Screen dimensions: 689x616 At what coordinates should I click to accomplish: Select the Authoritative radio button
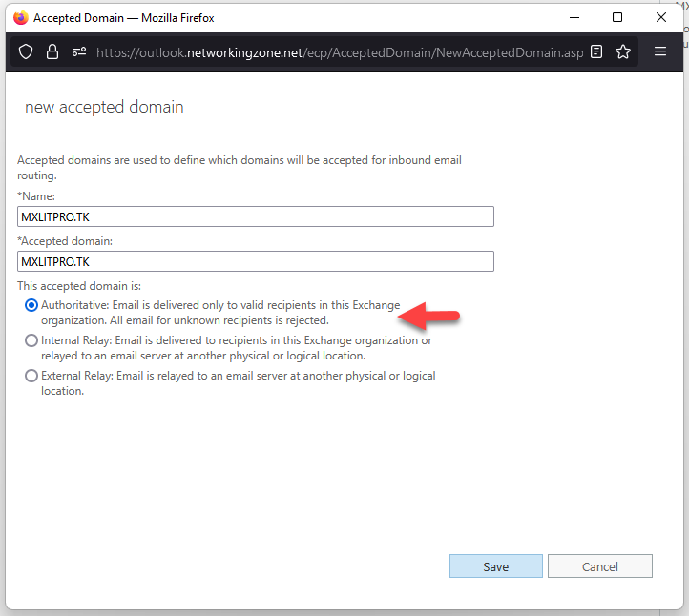point(32,305)
